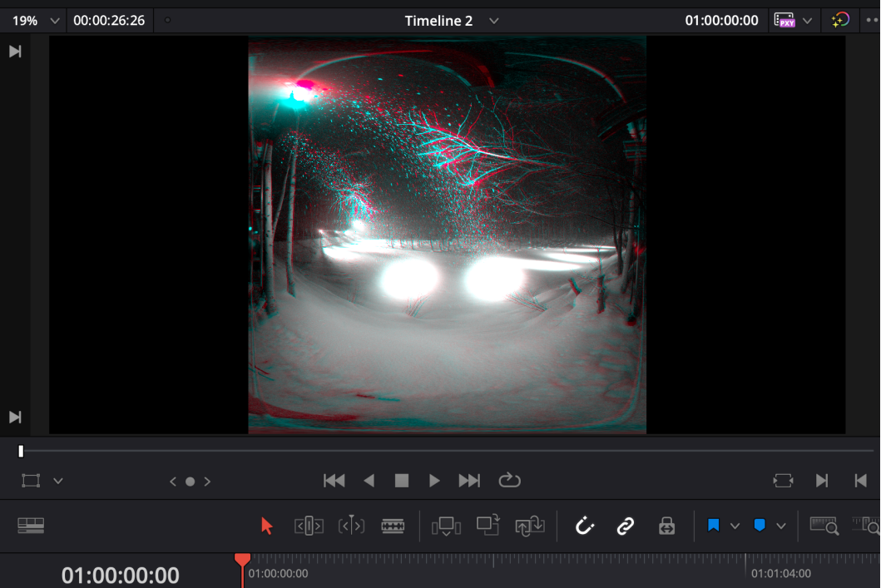Select the Selection Mode arrow tool
The height and width of the screenshot is (588, 881).
pyautogui.click(x=266, y=526)
